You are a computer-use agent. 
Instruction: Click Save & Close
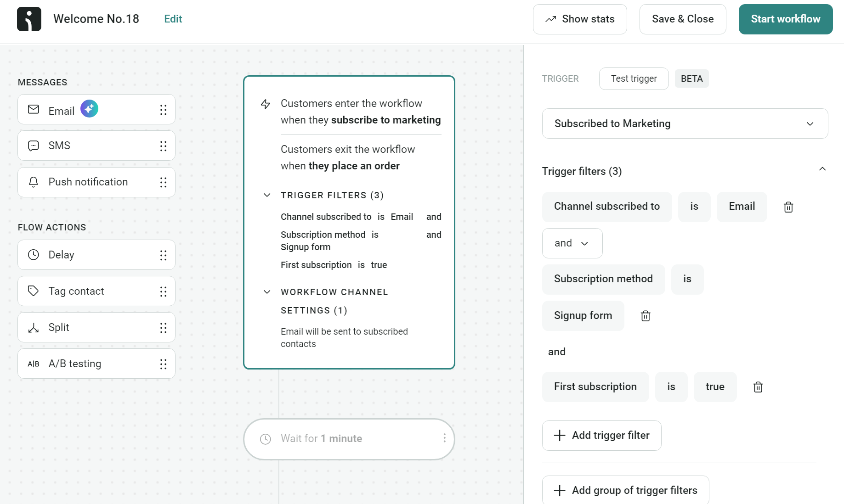point(682,19)
